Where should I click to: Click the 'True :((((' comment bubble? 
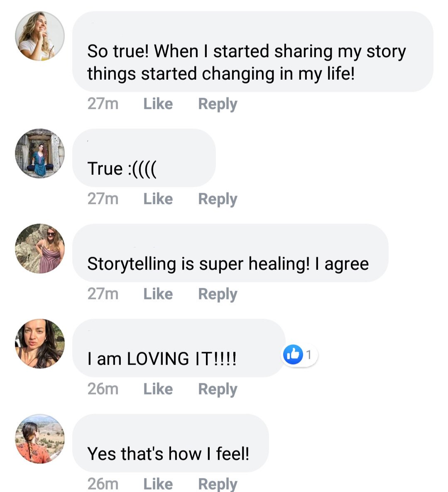coord(144,158)
